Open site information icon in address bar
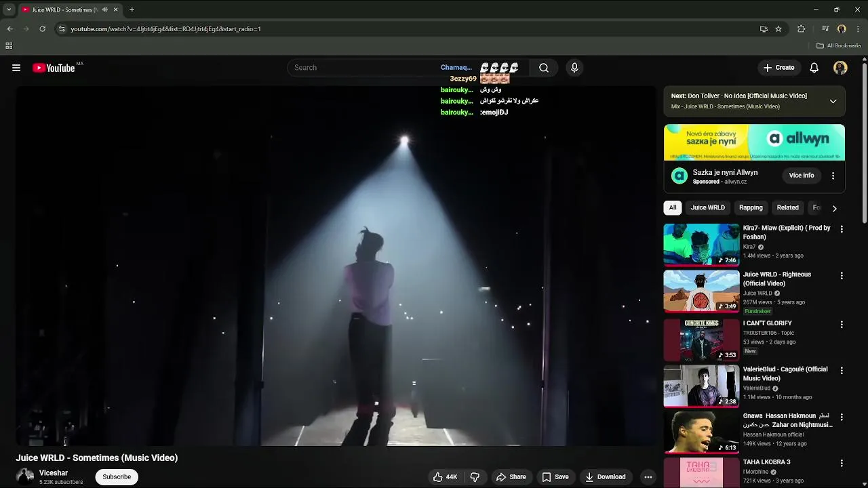Image resolution: width=868 pixels, height=488 pixels. pos(62,29)
